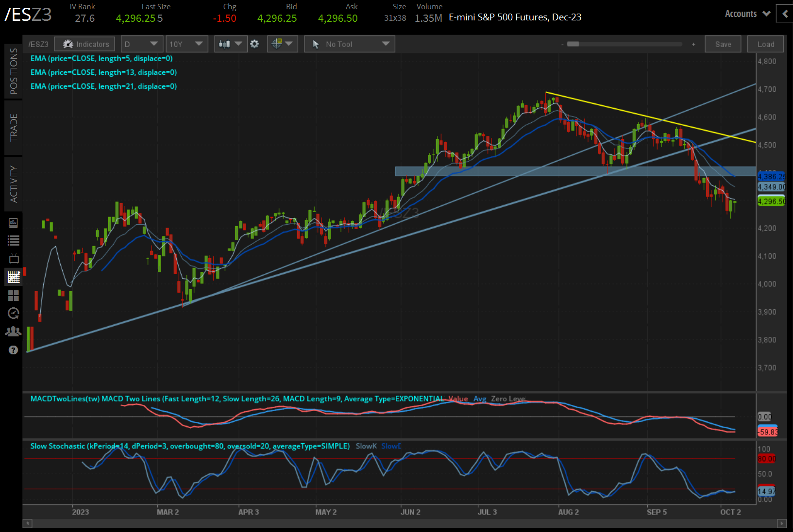Open chart settings gear icon
Viewport: 793px width, 532px height.
click(254, 44)
